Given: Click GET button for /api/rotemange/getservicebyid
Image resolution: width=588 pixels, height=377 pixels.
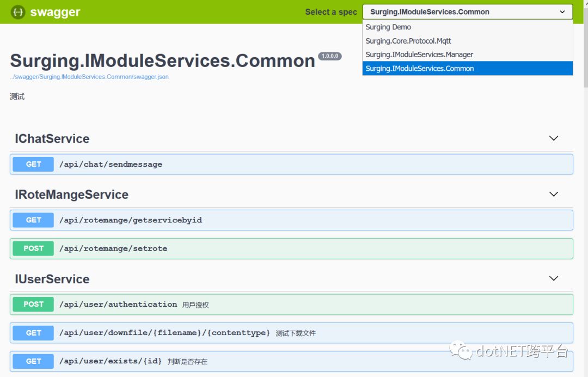Looking at the screenshot, I should pos(33,220).
